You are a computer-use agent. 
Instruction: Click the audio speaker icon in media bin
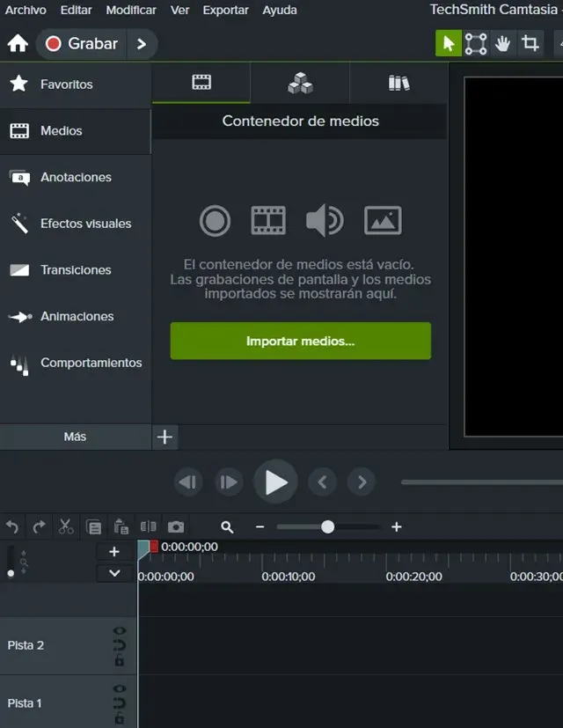click(x=325, y=220)
